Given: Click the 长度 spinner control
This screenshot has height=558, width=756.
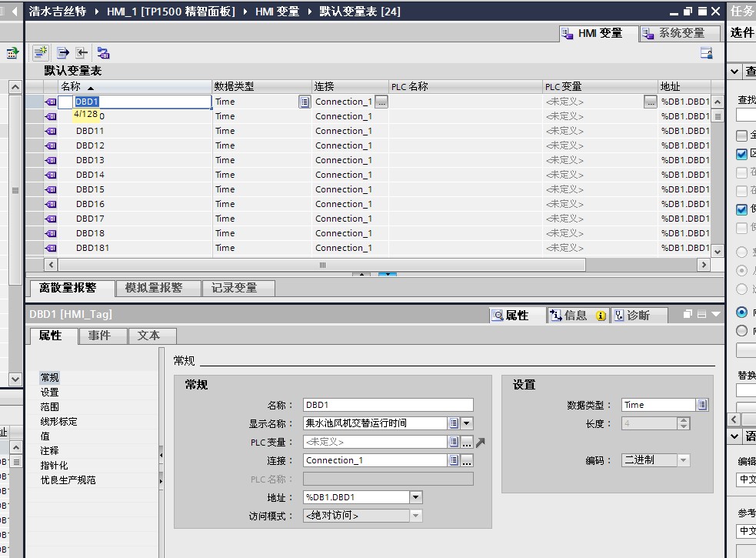Looking at the screenshot, I should (x=683, y=424).
